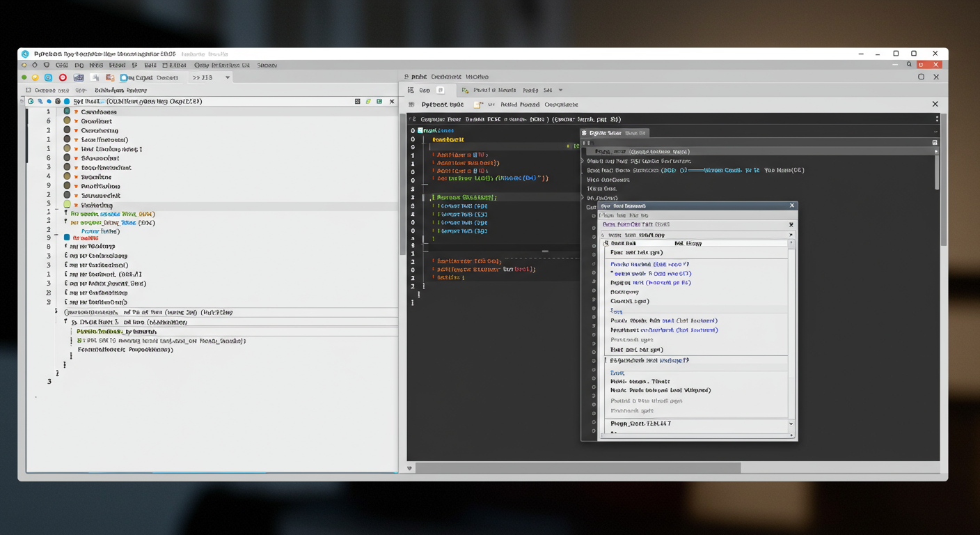Click the horizontal scrollbar beneath the dark code editor

click(578, 468)
